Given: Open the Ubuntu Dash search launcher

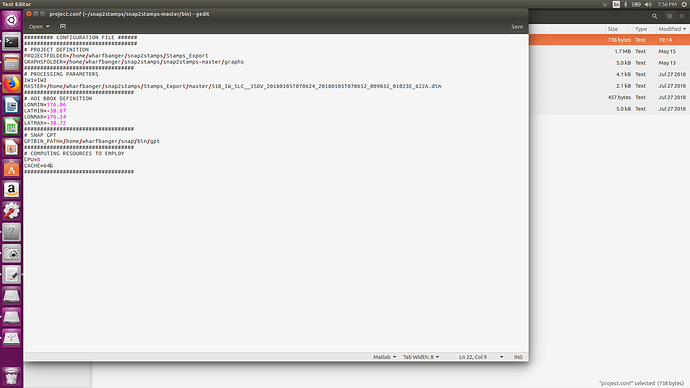Looking at the screenshot, I should (11, 20).
